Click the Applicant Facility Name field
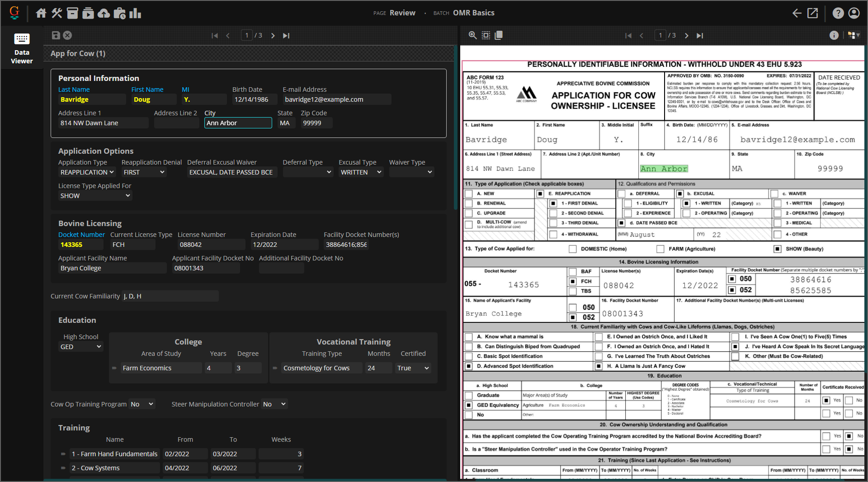The image size is (868, 482). [x=112, y=268]
